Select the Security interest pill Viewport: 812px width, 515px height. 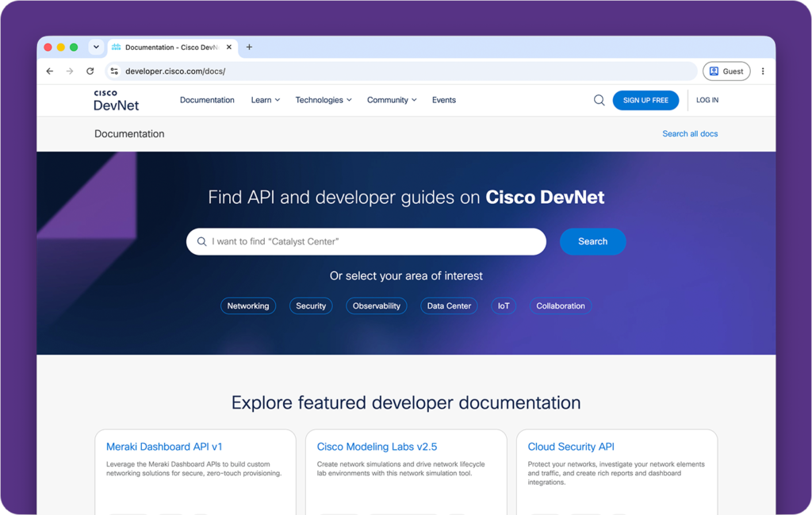coord(311,306)
